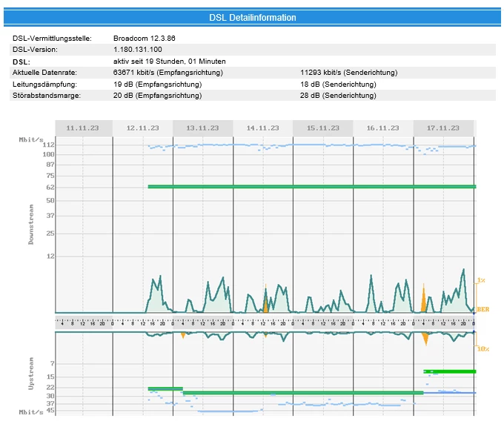Select 28 dB Senderichtung value
Screen dimensions: 504x424
pyautogui.click(x=338, y=96)
